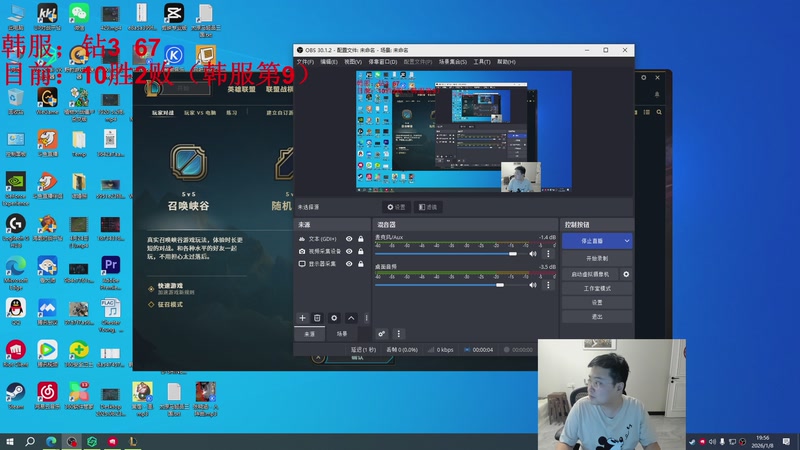
Task: Open the OBS Docks menu
Action: 383,62
